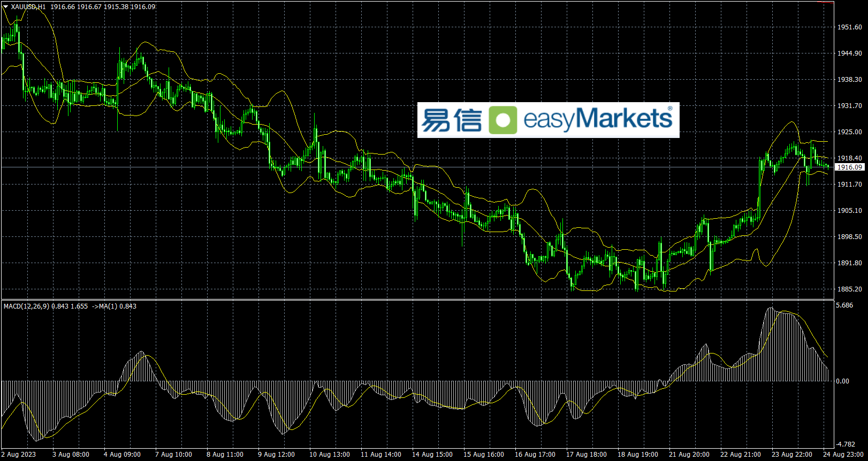Image resolution: width=868 pixels, height=461 pixels.
Task: Click the 2 Aug 2023 date label
Action: pyautogui.click(x=19, y=455)
